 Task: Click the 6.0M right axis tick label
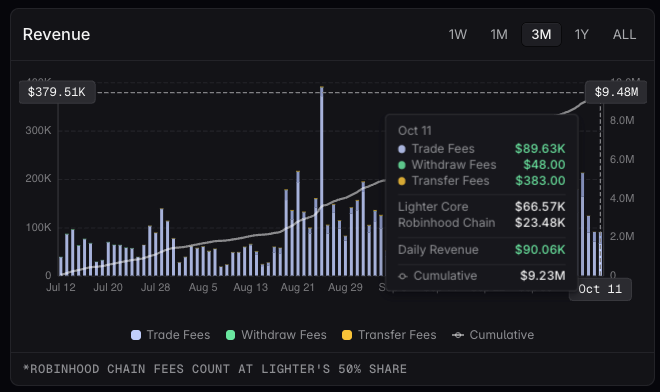[622, 160]
